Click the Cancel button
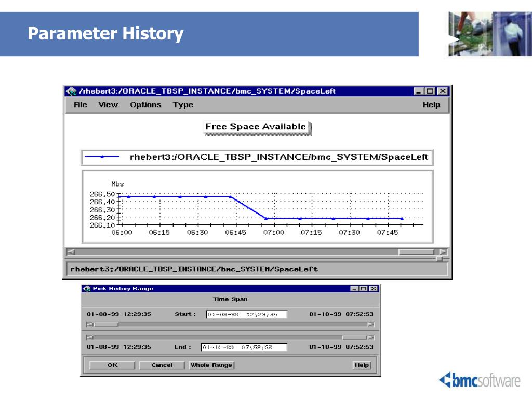532x399 pixels. click(162, 365)
